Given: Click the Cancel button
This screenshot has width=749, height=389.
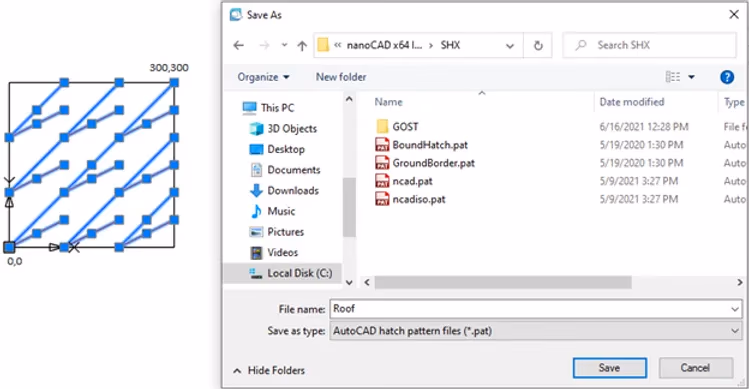Looking at the screenshot, I should point(696,368).
